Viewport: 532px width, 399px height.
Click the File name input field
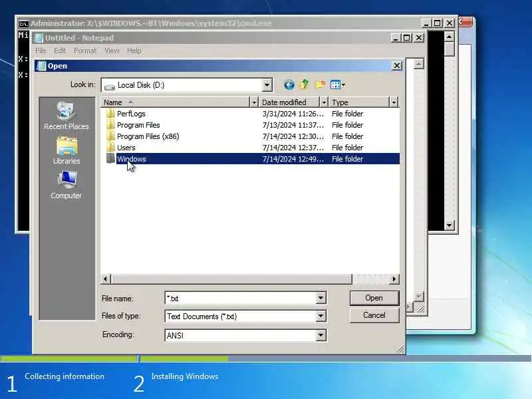[x=241, y=298]
